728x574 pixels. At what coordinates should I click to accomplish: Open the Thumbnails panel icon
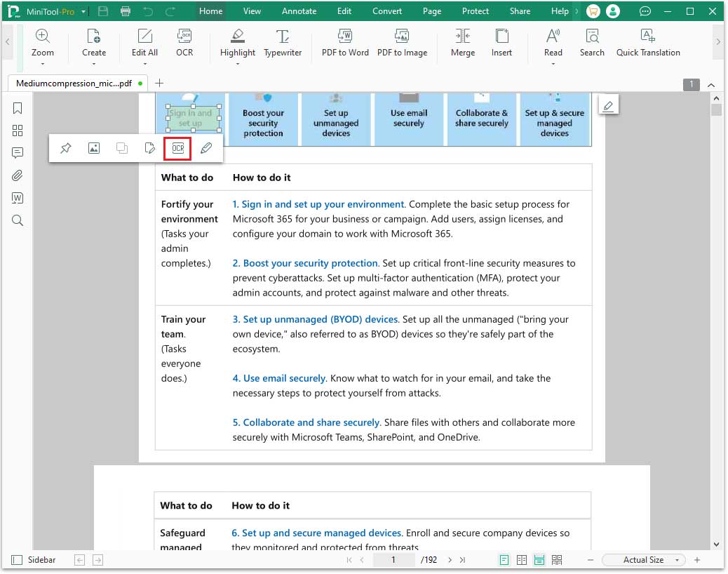click(x=18, y=131)
